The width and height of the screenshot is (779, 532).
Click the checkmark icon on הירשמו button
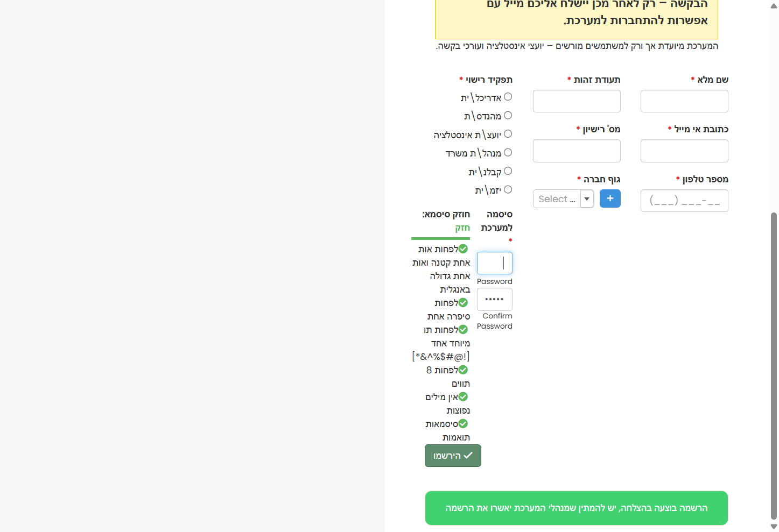click(468, 456)
